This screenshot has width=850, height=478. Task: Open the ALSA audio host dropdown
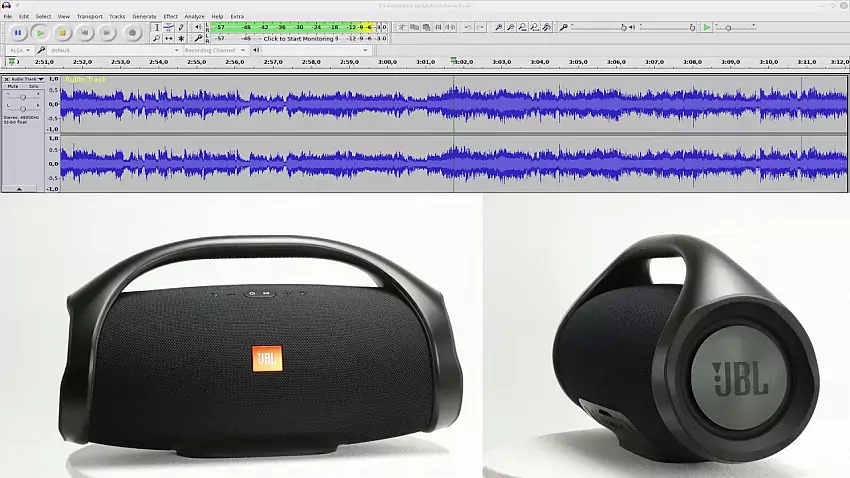point(19,50)
